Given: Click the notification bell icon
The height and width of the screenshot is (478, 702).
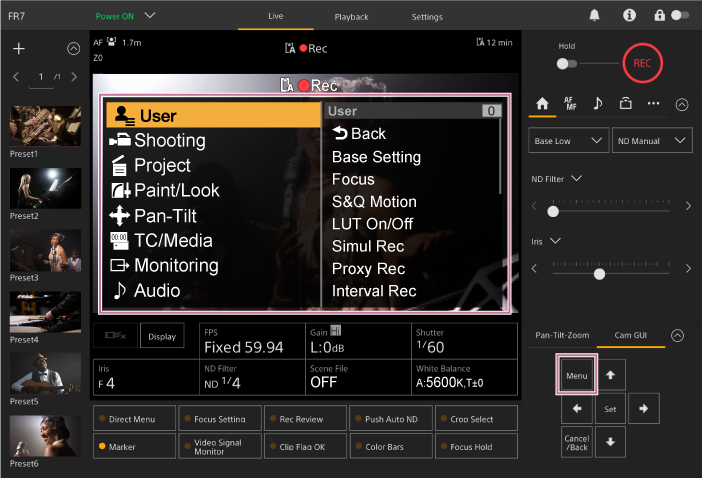Looking at the screenshot, I should (x=594, y=16).
